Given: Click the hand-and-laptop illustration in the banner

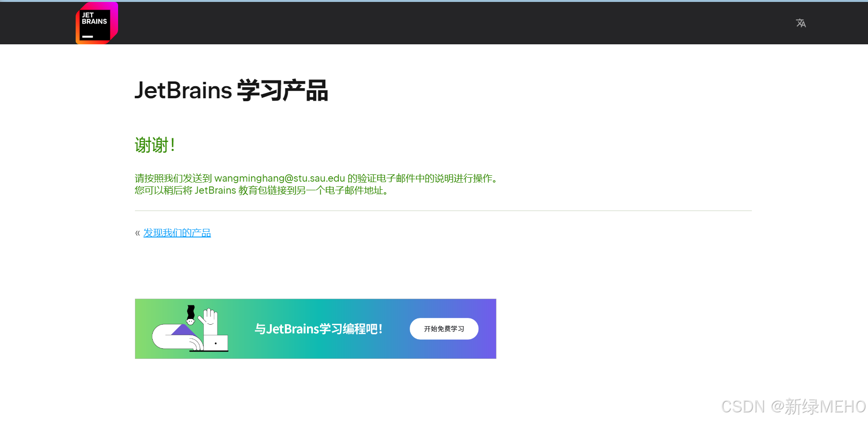Looking at the screenshot, I should click(x=190, y=329).
